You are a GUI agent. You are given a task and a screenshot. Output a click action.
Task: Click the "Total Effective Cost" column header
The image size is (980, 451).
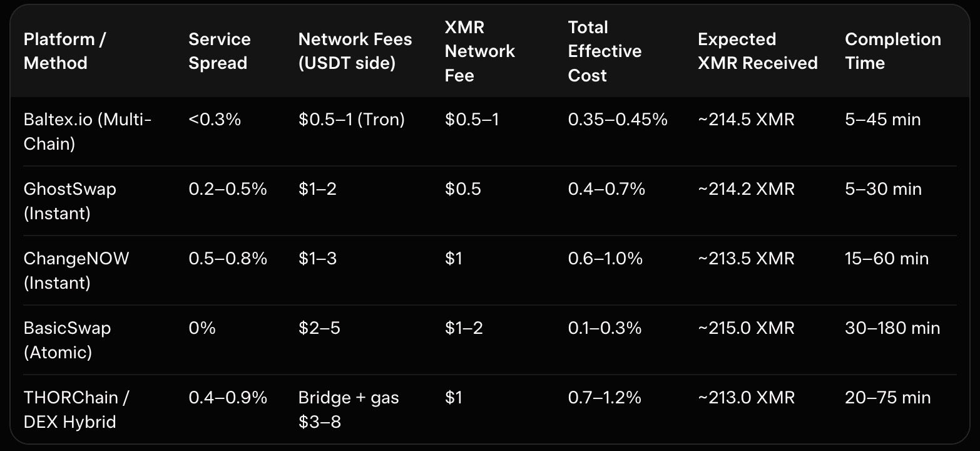(x=605, y=51)
